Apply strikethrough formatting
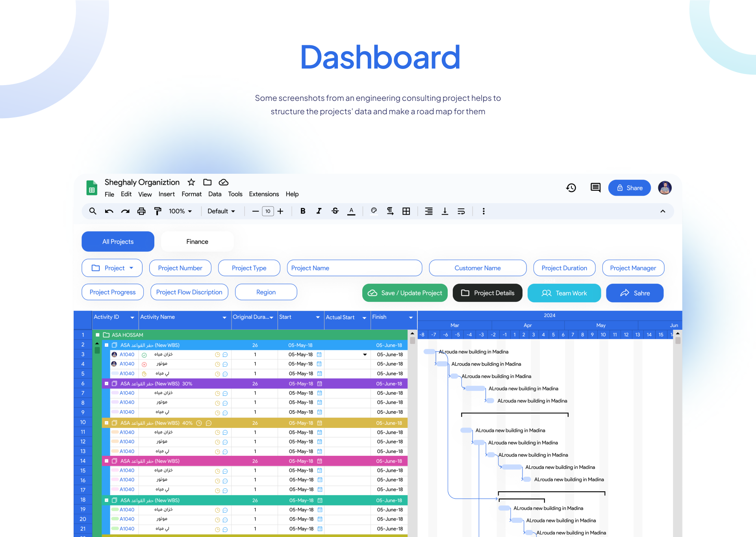This screenshot has height=537, width=756. [x=335, y=211]
